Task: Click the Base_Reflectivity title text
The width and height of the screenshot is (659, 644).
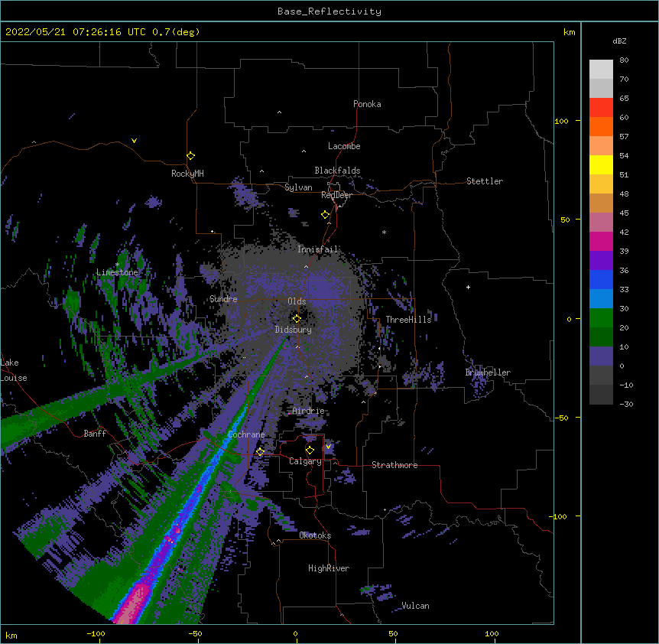Action: (x=329, y=11)
